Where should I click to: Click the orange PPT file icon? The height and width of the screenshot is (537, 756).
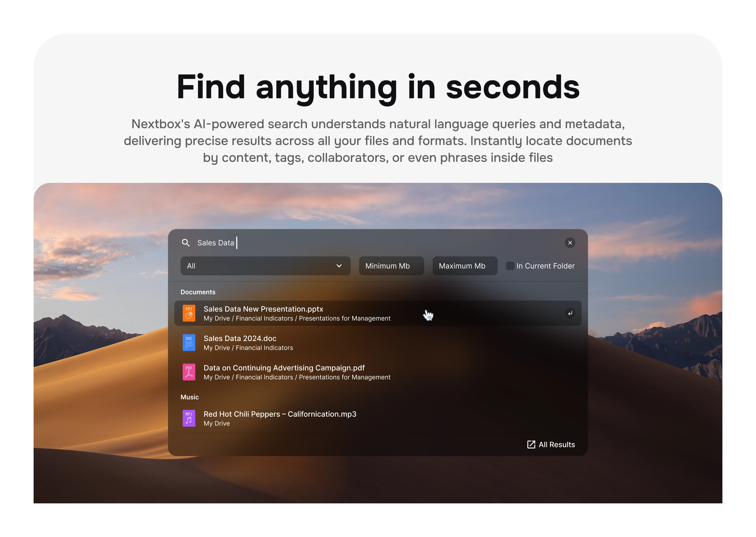pos(189,313)
